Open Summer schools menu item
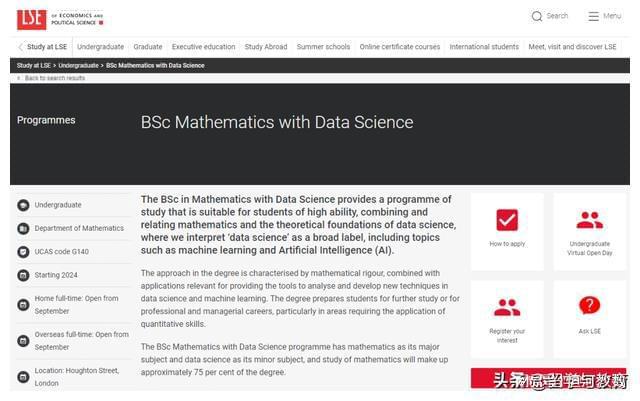Image resolution: width=640 pixels, height=401 pixels. click(x=323, y=47)
